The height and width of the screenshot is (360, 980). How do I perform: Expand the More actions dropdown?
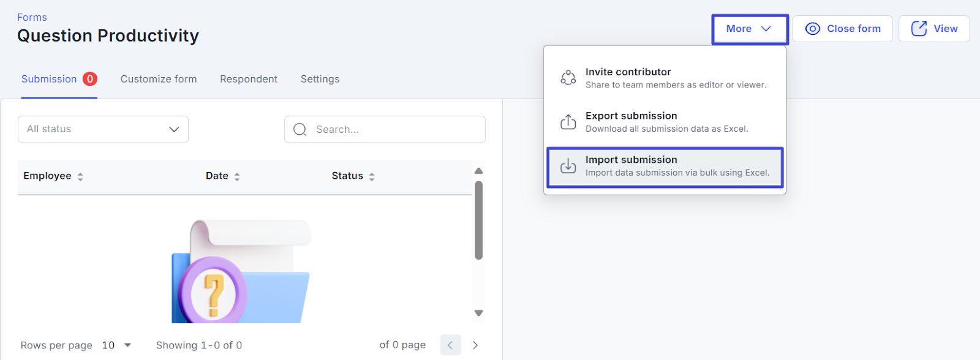(749, 29)
